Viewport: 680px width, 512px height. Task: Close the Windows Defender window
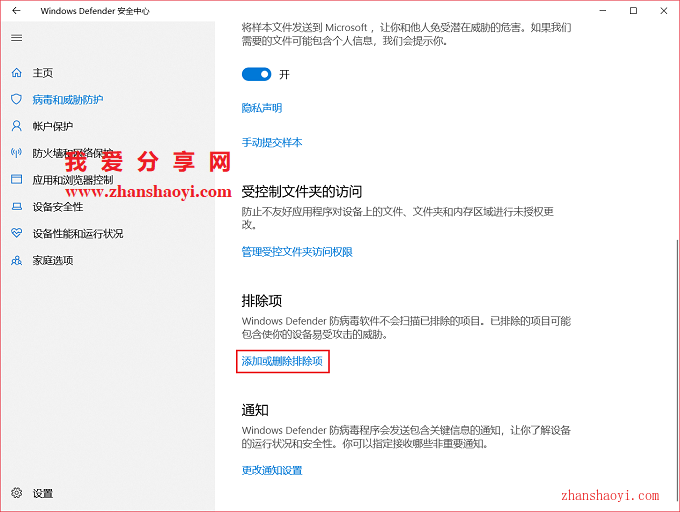click(664, 11)
